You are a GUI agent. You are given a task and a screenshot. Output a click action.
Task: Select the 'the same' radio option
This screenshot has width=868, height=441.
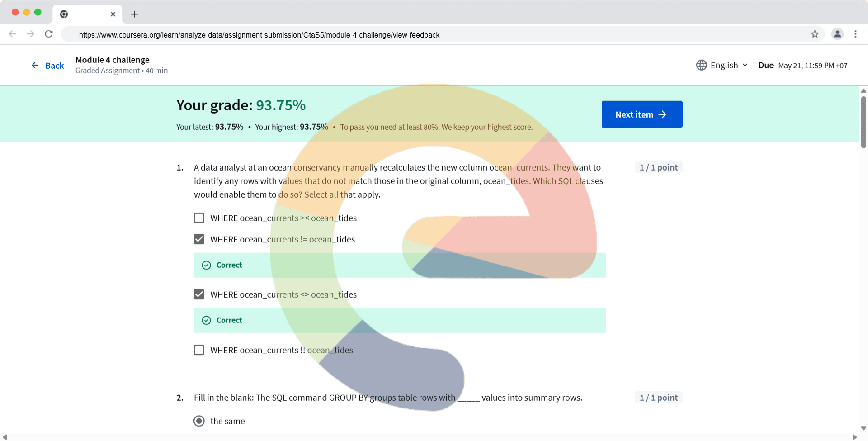[x=199, y=421]
